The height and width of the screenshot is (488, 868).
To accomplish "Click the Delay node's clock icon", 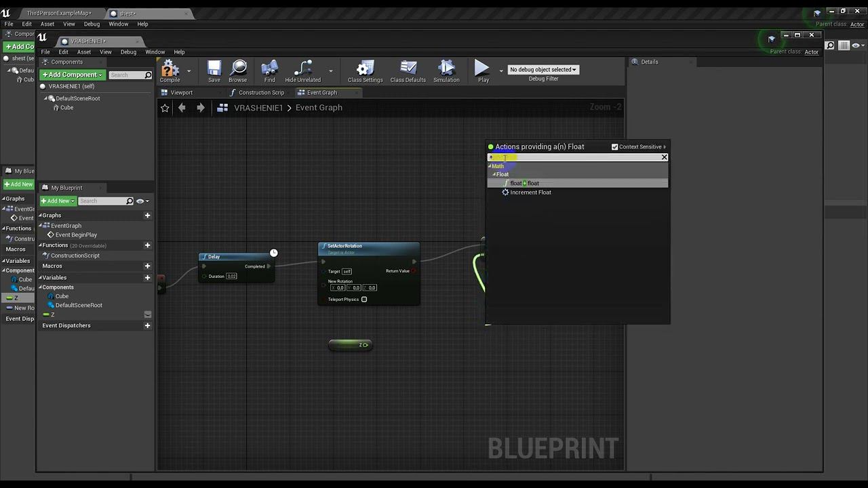I will click(x=273, y=253).
